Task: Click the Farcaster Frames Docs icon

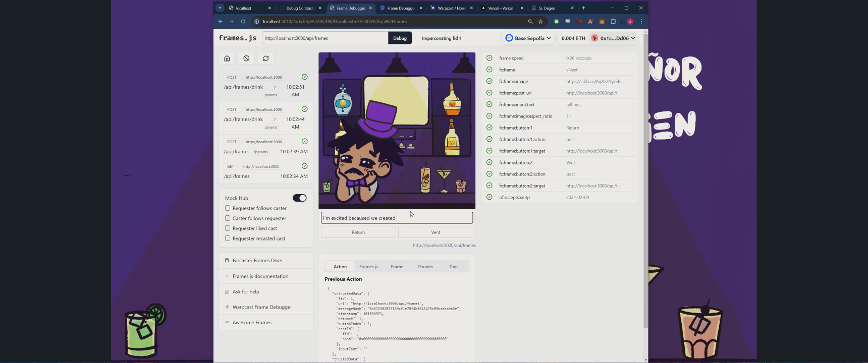Action: (x=227, y=261)
